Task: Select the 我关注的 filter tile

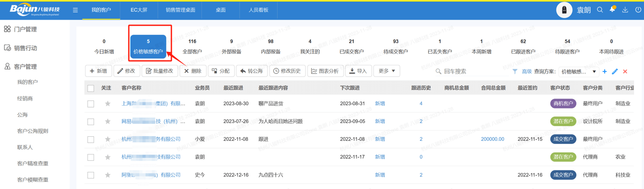Action: [x=310, y=47]
